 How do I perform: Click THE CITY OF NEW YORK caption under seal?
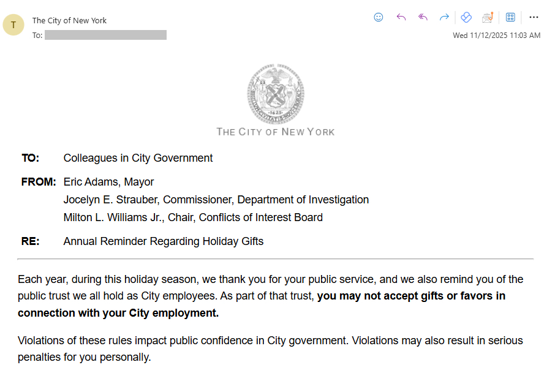pyautogui.click(x=276, y=132)
